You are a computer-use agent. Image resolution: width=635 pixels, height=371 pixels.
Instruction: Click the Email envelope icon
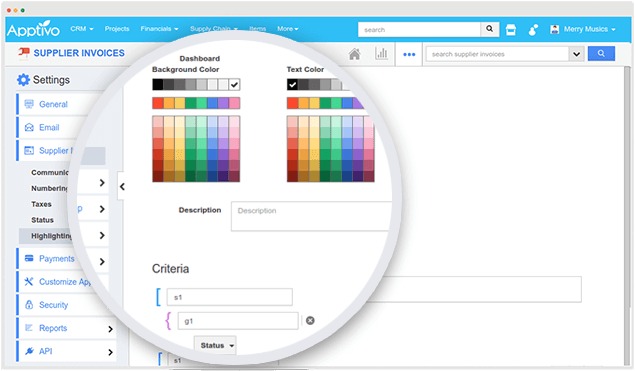(x=29, y=128)
